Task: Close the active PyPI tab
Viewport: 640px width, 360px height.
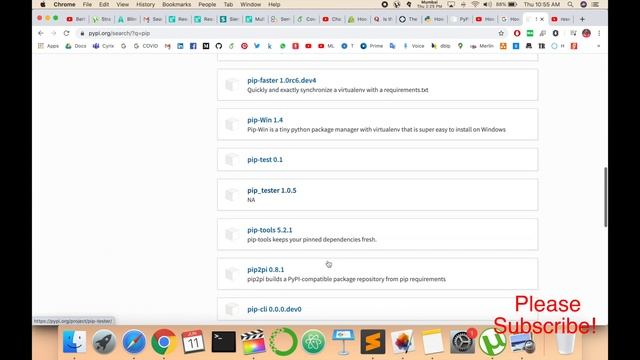Action: [x=542, y=19]
